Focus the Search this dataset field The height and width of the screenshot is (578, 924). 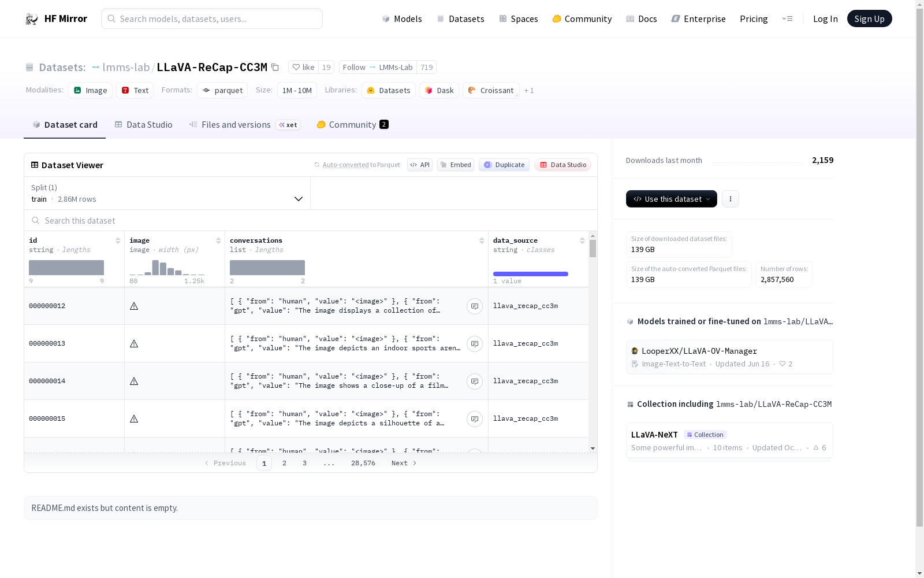311,221
